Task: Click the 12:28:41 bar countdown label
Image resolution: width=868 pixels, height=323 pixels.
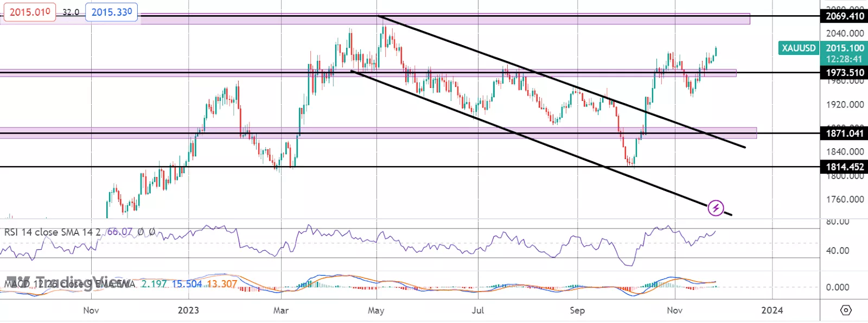Action: 844,59
